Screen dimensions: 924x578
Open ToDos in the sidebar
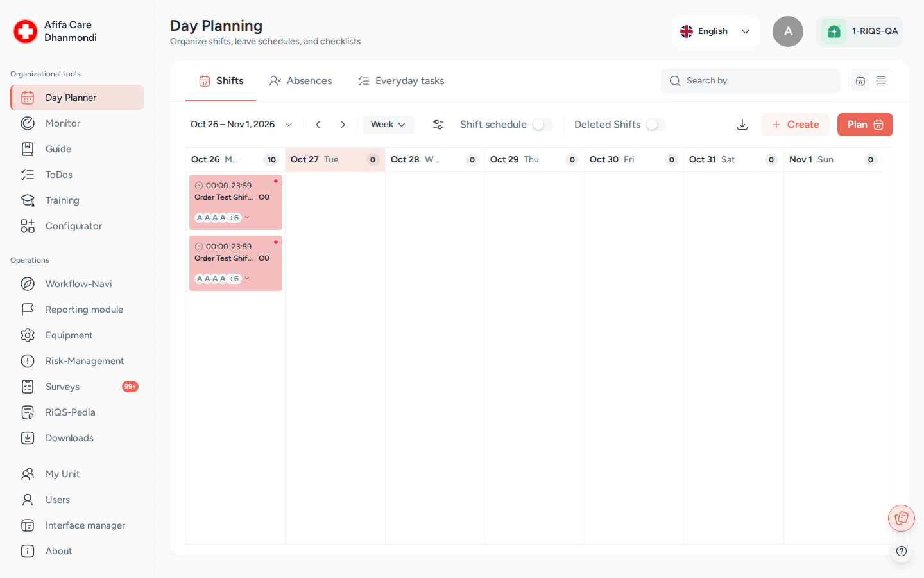[x=77, y=175]
